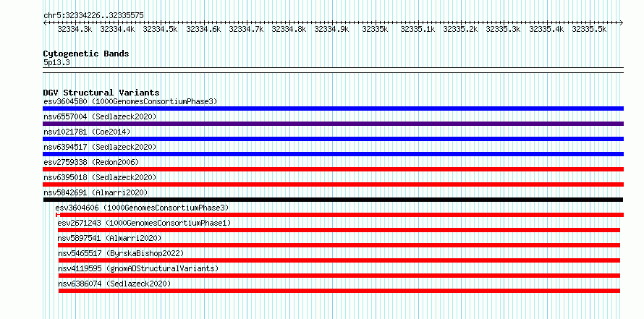This screenshot has height=319, width=644.
Task: Click the 32335.4k ruler tick label
Action: (x=546, y=30)
